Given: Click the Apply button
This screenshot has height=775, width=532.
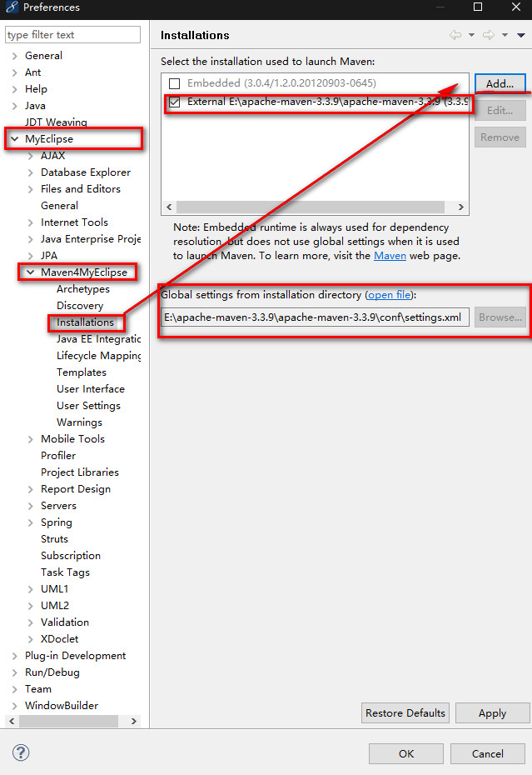Looking at the screenshot, I should (x=492, y=712).
